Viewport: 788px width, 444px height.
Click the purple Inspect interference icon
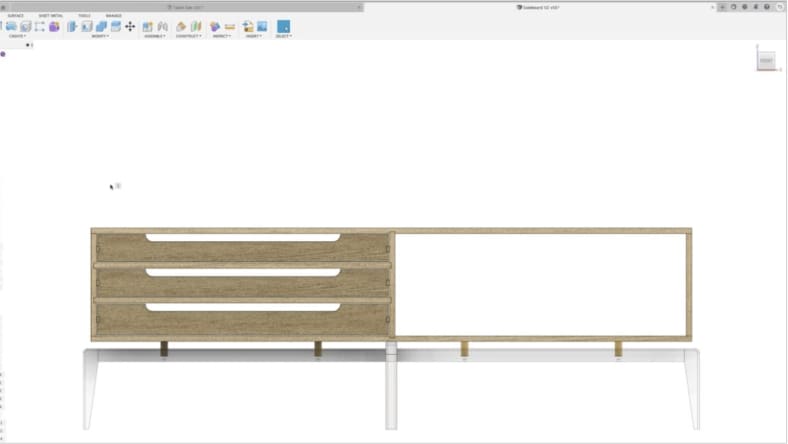215,27
